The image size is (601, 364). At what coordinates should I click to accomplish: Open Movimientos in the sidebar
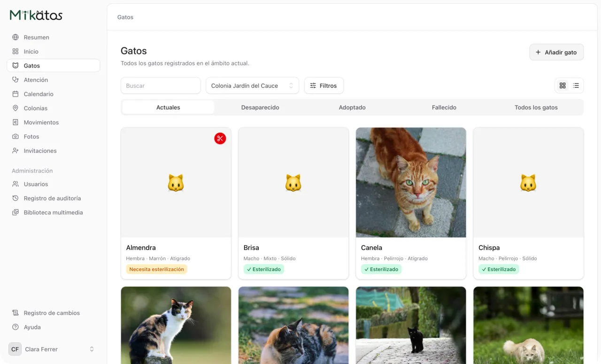[54, 122]
